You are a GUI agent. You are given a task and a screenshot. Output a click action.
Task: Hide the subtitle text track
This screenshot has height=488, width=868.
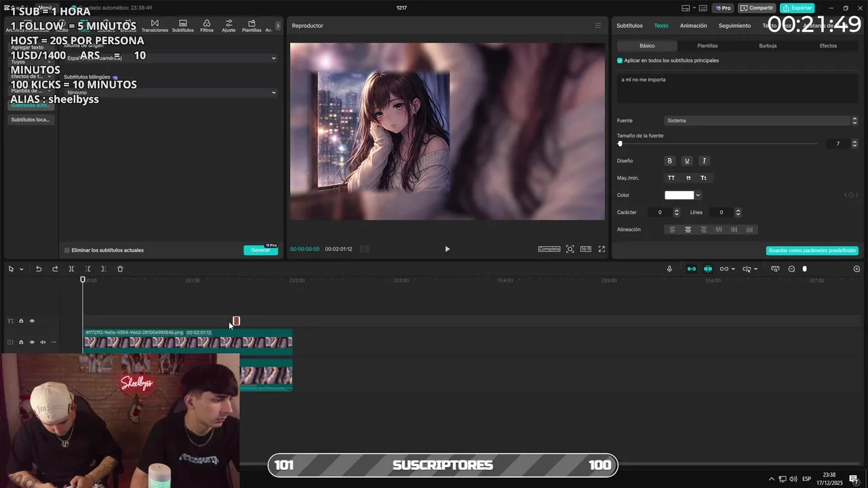pyautogui.click(x=32, y=321)
